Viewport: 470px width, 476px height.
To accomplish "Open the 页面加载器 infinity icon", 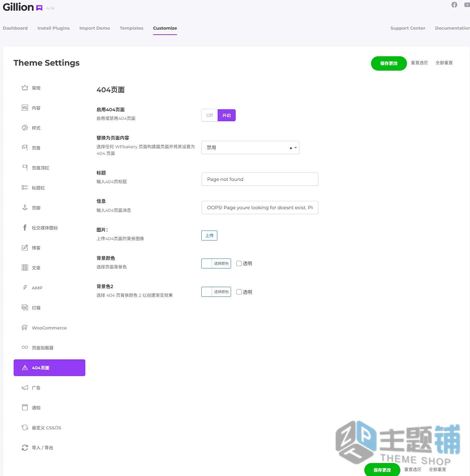I will tap(25, 347).
